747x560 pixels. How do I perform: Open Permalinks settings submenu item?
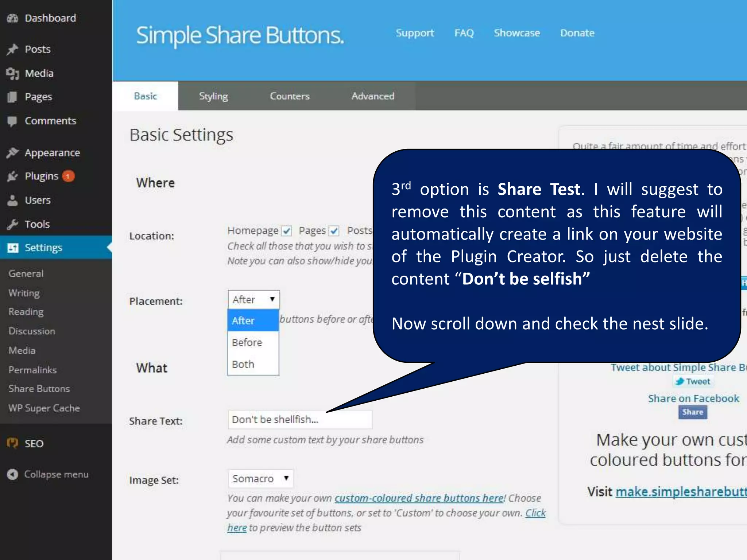[32, 370]
